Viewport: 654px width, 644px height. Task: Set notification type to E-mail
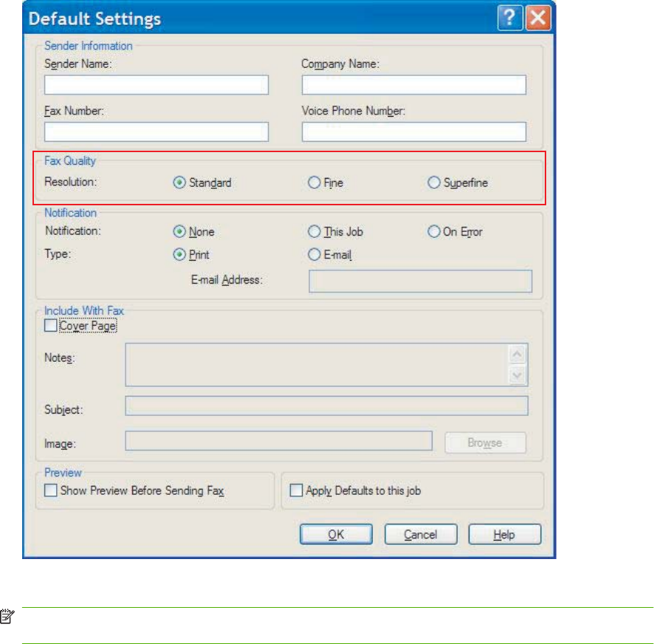(x=314, y=255)
